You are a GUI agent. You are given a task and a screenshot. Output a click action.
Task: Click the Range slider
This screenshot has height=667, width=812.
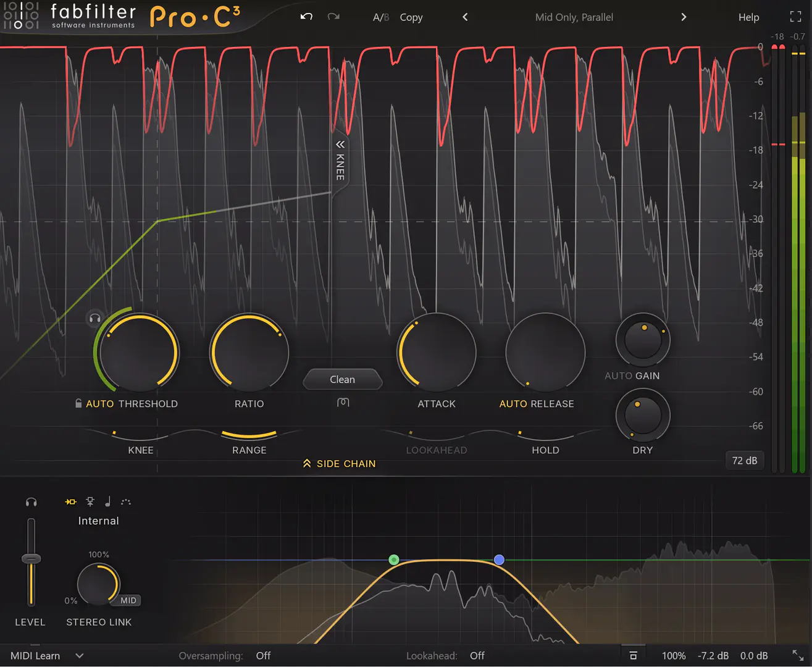[x=249, y=435]
